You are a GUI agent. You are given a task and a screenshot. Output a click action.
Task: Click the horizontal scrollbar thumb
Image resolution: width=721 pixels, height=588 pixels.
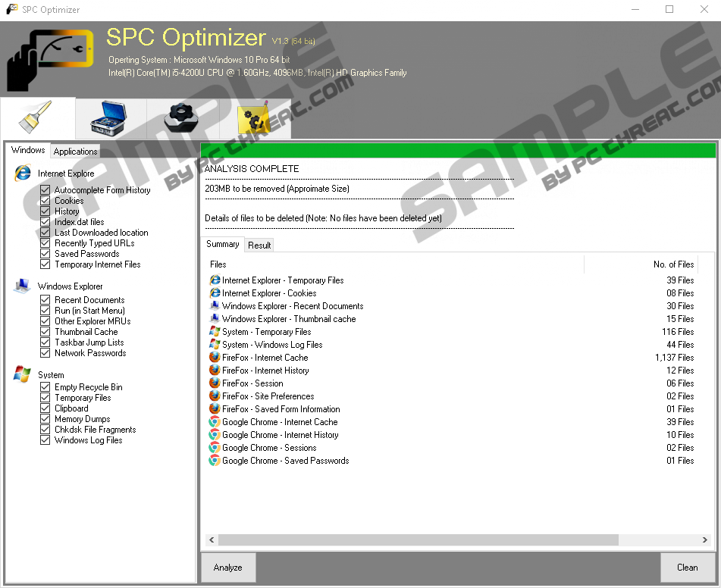(418, 540)
